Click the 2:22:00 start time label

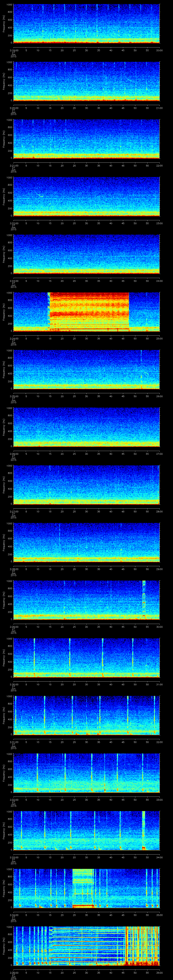[x=14, y=223]
